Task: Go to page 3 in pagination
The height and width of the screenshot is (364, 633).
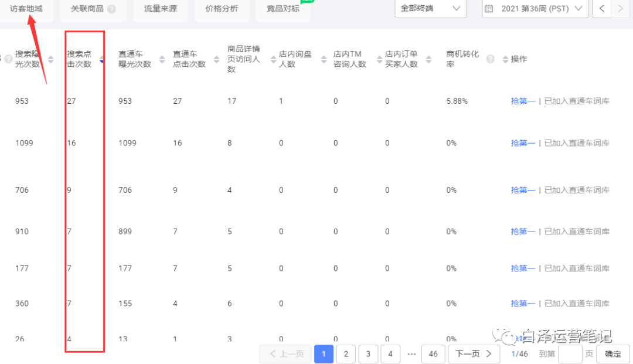Action: click(368, 354)
